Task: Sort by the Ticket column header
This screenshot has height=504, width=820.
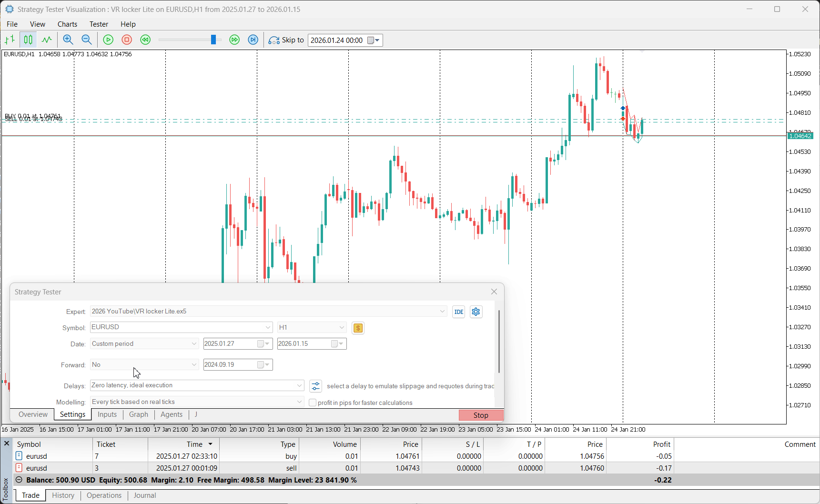Action: [x=120, y=444]
